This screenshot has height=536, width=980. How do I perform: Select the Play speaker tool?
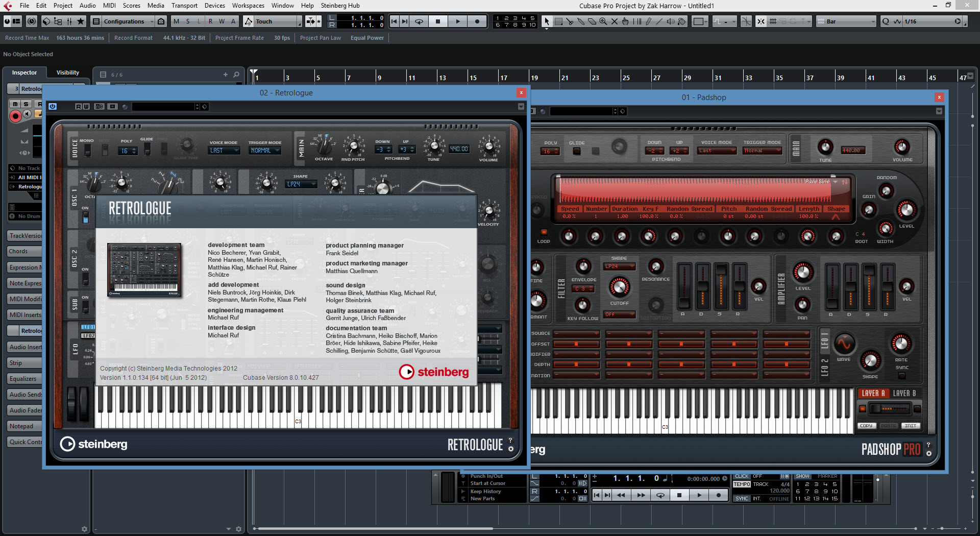(x=671, y=21)
